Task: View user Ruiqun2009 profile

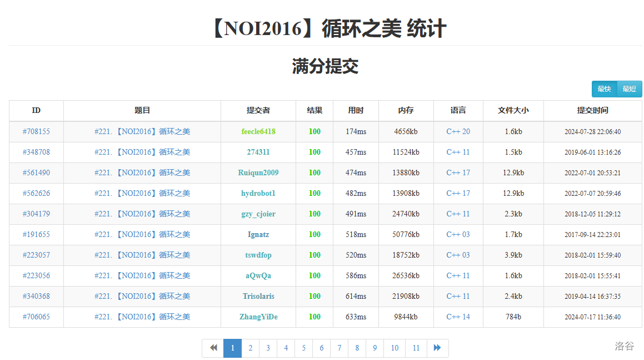Action: [258, 173]
